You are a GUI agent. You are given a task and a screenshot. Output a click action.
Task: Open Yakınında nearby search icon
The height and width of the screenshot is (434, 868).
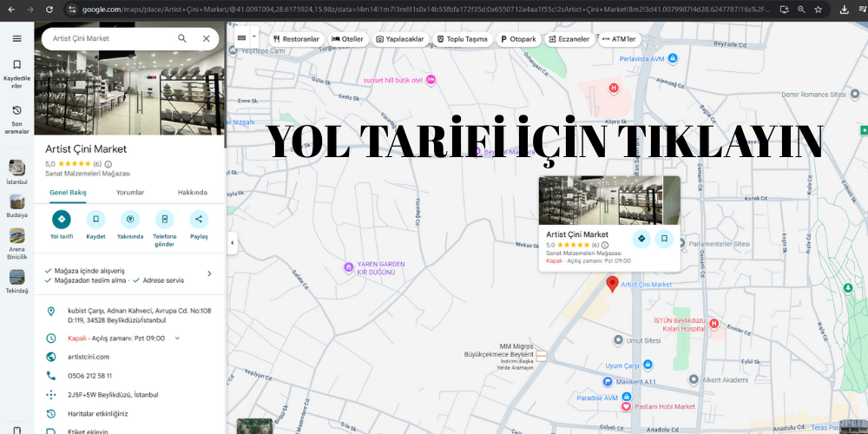(130, 220)
